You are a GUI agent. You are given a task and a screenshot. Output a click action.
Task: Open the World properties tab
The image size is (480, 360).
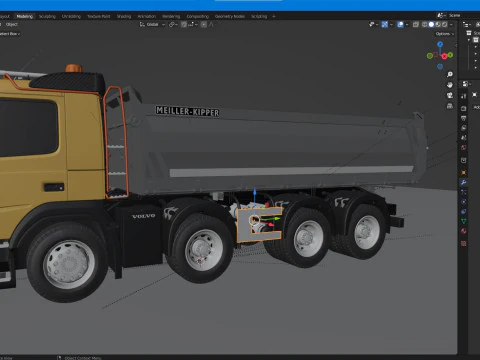[x=464, y=147]
